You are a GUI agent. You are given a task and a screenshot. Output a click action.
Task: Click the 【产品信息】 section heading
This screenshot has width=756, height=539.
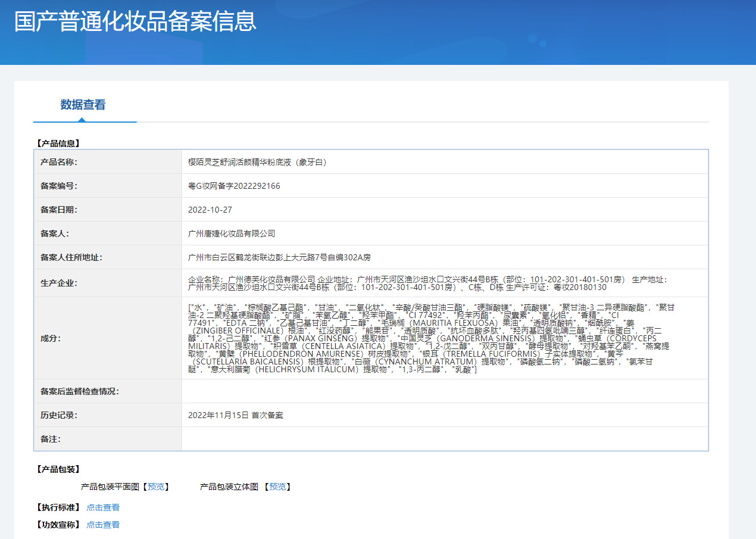coord(57,143)
